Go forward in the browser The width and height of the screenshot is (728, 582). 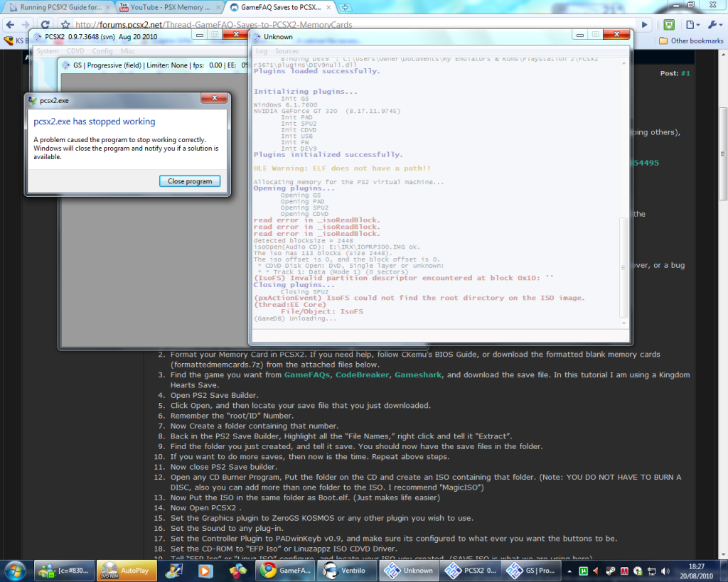(x=26, y=25)
